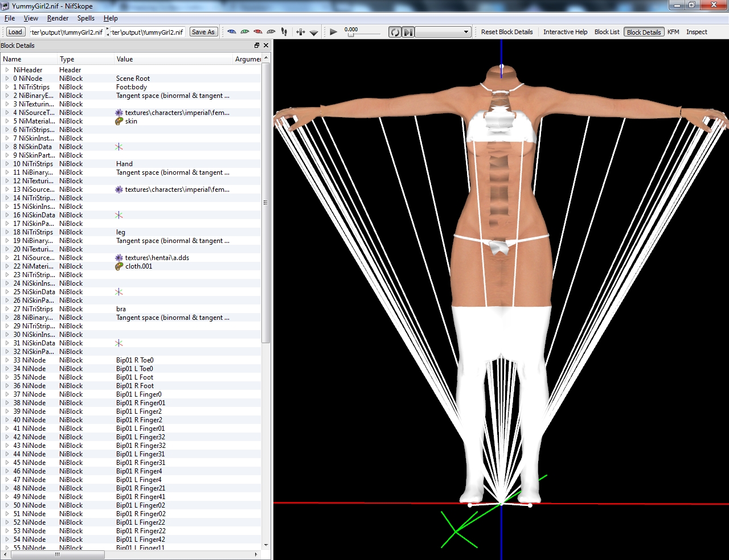The image size is (729, 560).
Task: Select the Bip01 L Foot value
Action: (134, 377)
